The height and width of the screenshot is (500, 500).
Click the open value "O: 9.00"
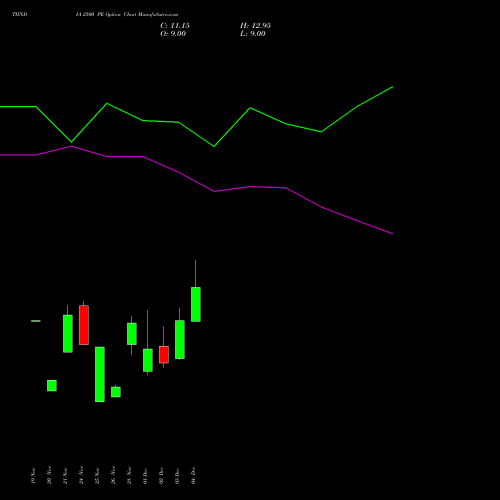173,34
